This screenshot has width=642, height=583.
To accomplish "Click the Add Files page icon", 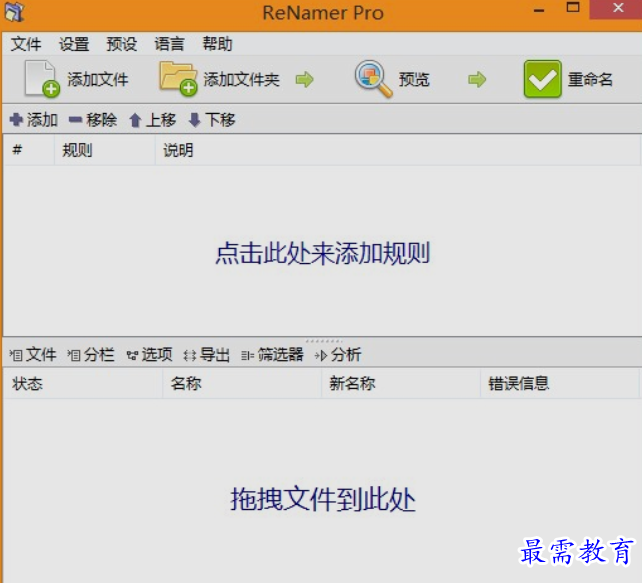I will [42, 79].
